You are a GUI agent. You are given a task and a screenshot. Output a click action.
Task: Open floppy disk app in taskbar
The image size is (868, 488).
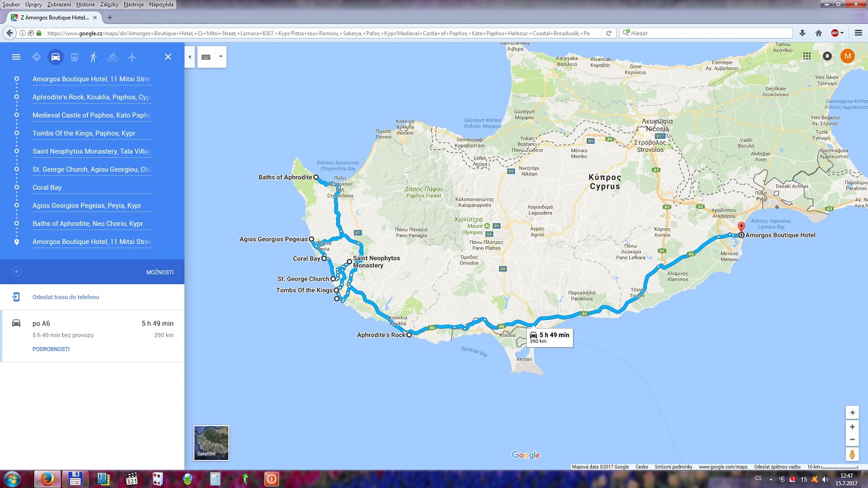[75, 479]
